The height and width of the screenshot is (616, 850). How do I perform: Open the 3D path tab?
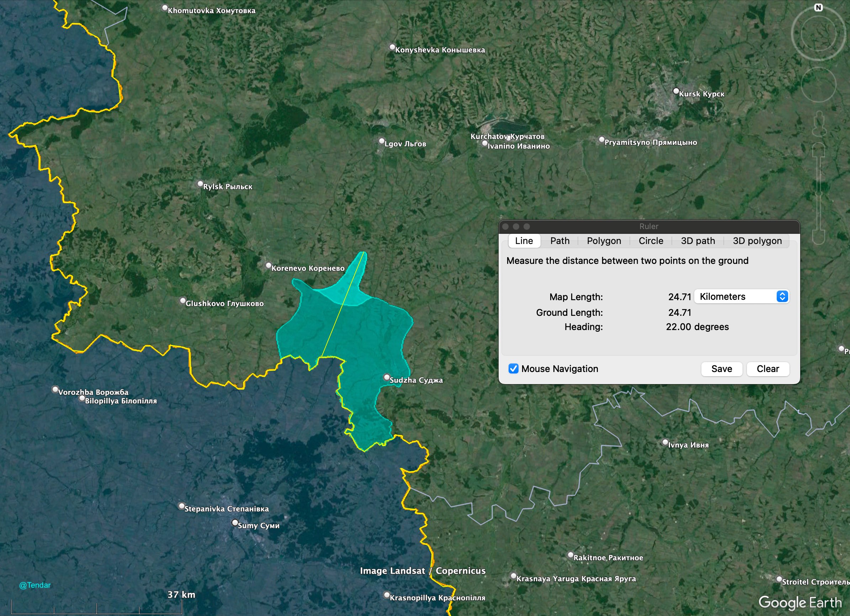(697, 240)
